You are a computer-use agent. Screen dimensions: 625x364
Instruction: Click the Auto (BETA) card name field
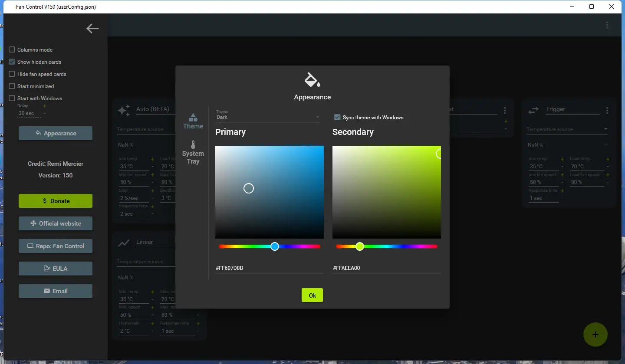click(155, 109)
